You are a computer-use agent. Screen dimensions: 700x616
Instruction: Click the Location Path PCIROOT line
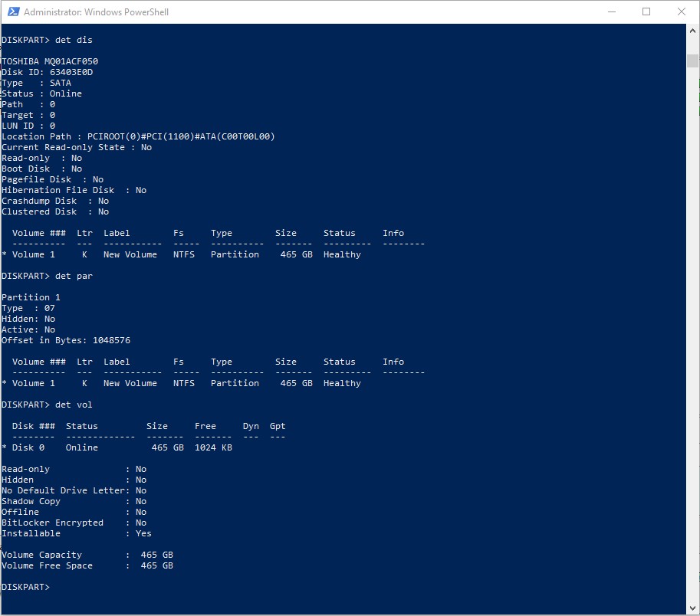(x=138, y=136)
